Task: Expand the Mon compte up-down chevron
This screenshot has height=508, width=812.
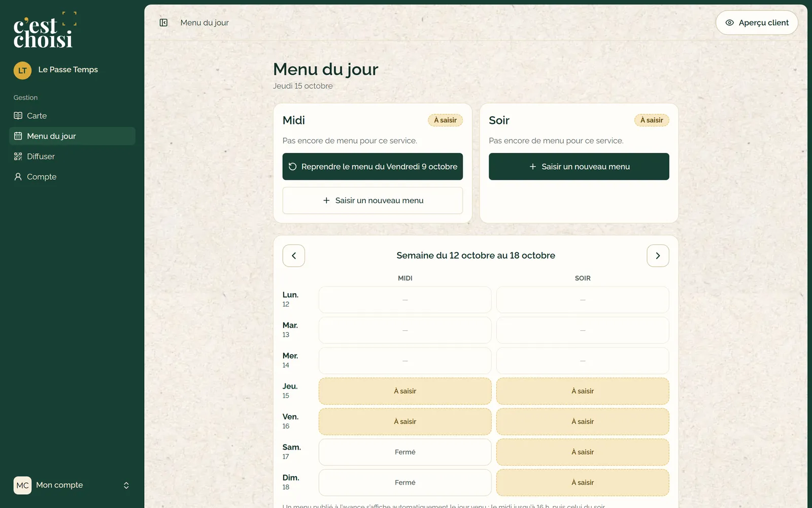Action: point(126,485)
